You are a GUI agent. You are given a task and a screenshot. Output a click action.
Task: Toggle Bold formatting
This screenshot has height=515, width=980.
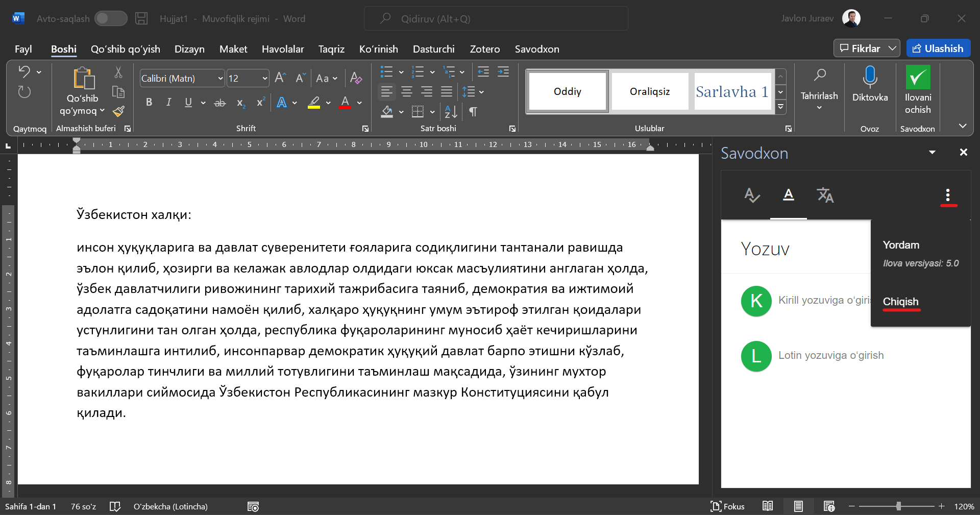tap(149, 103)
